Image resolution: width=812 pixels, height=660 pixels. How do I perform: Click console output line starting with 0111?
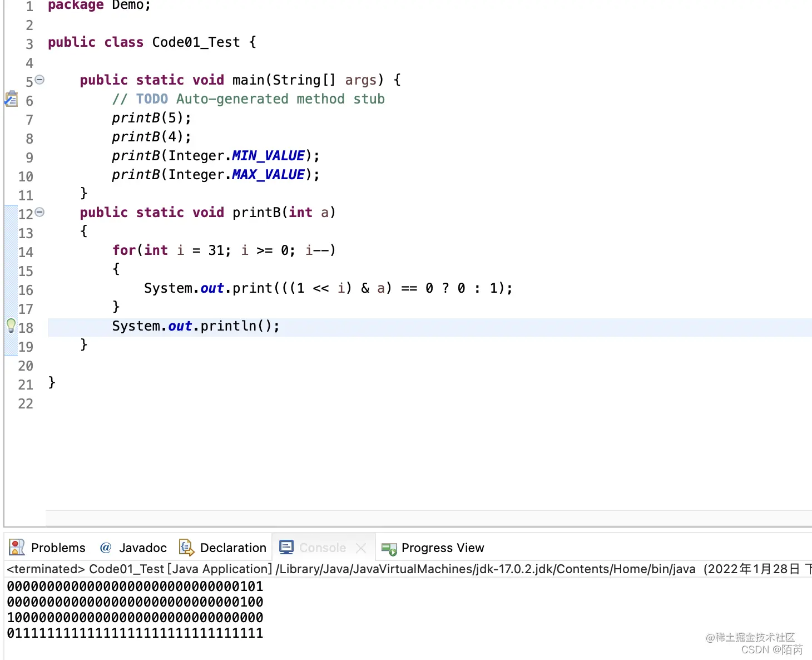pyautogui.click(x=135, y=633)
